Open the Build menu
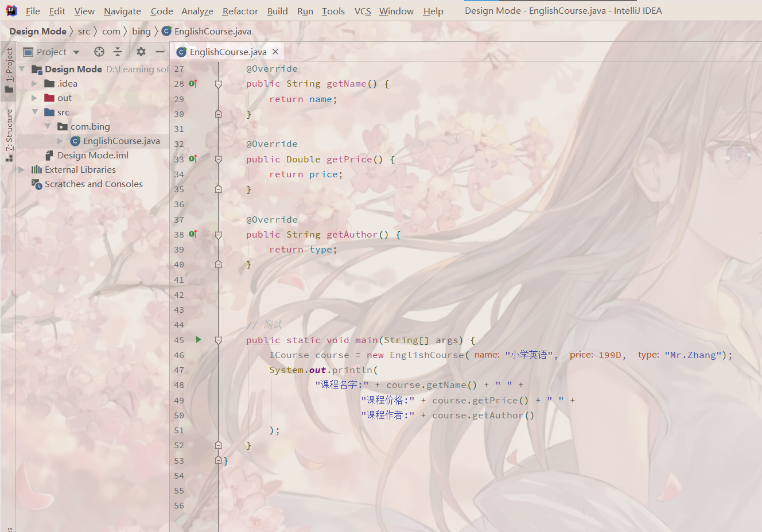 tap(278, 11)
